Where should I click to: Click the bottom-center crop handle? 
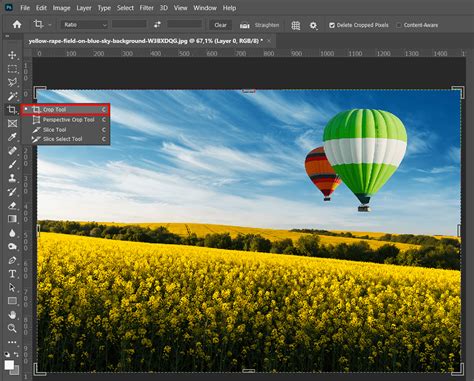click(249, 371)
